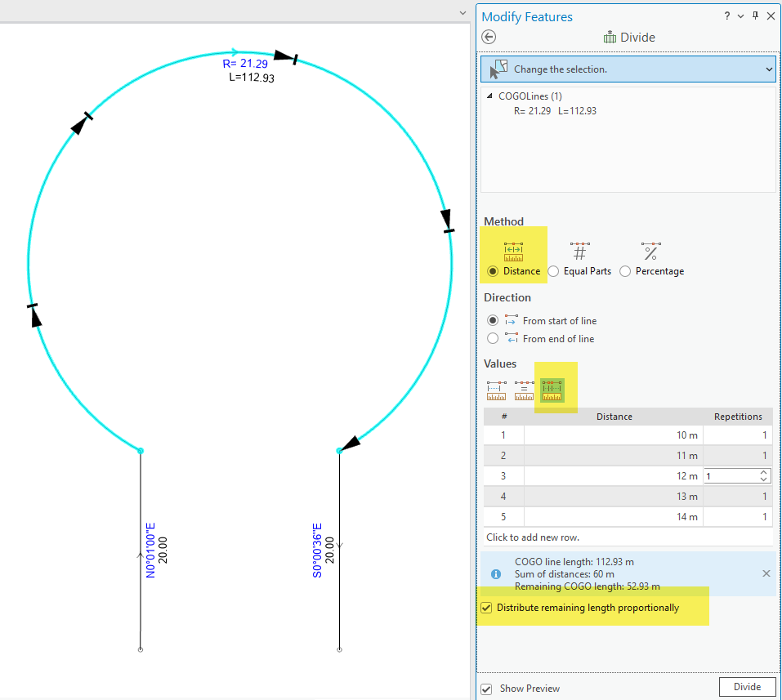Select the 14 m distance cell
This screenshot has width=782, height=700.
[614, 517]
